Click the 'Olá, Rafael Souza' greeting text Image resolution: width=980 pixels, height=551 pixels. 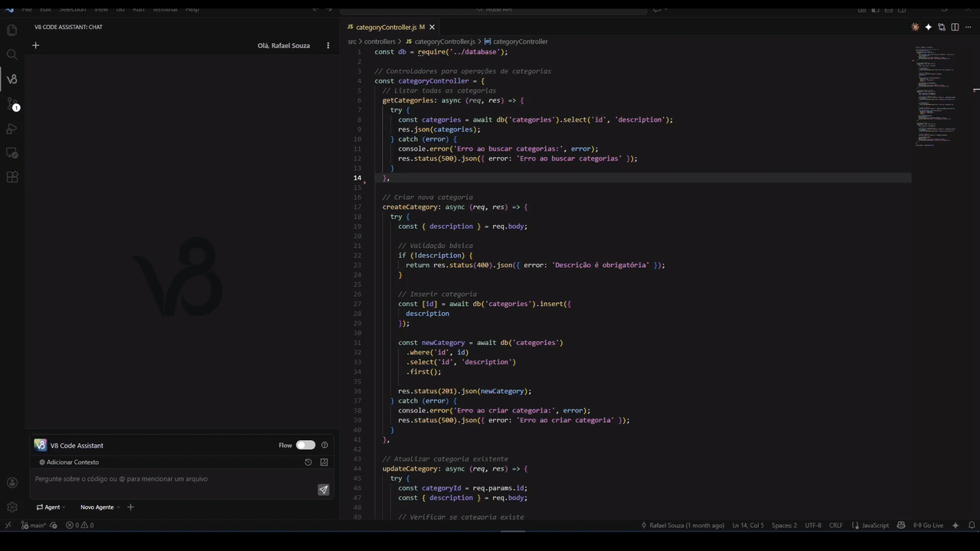pyautogui.click(x=283, y=45)
